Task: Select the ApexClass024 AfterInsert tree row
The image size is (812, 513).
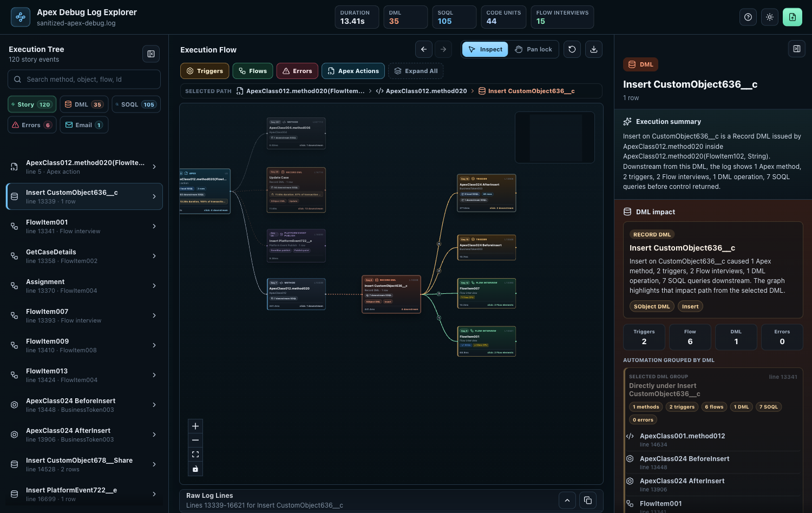Action: tap(84, 435)
